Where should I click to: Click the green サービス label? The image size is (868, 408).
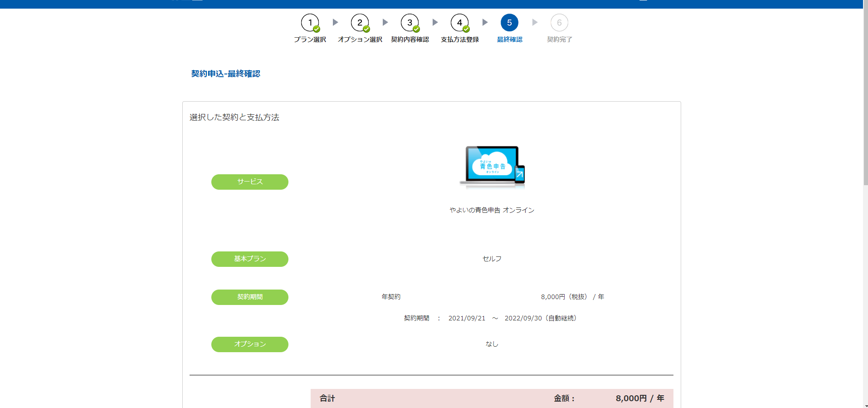click(x=250, y=182)
